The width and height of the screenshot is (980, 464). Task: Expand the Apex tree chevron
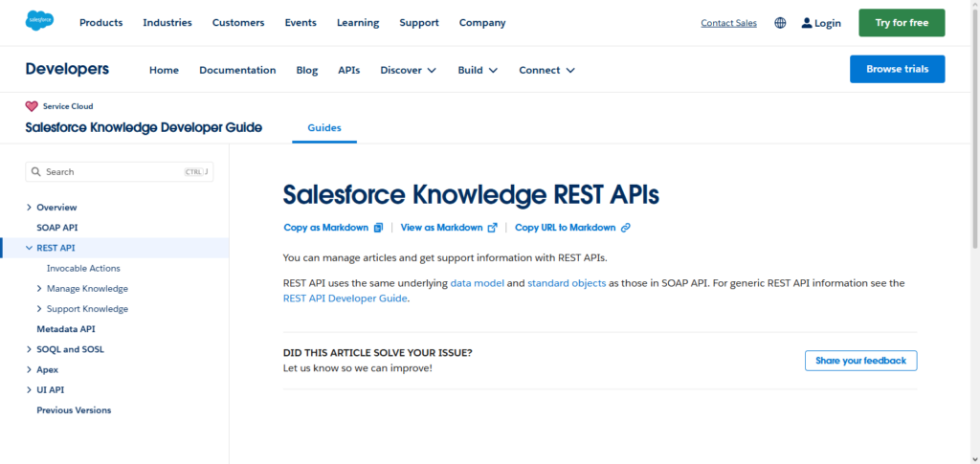point(29,369)
